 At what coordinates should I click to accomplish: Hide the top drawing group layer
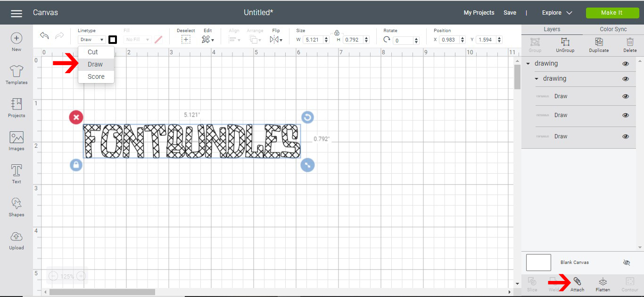point(626,64)
